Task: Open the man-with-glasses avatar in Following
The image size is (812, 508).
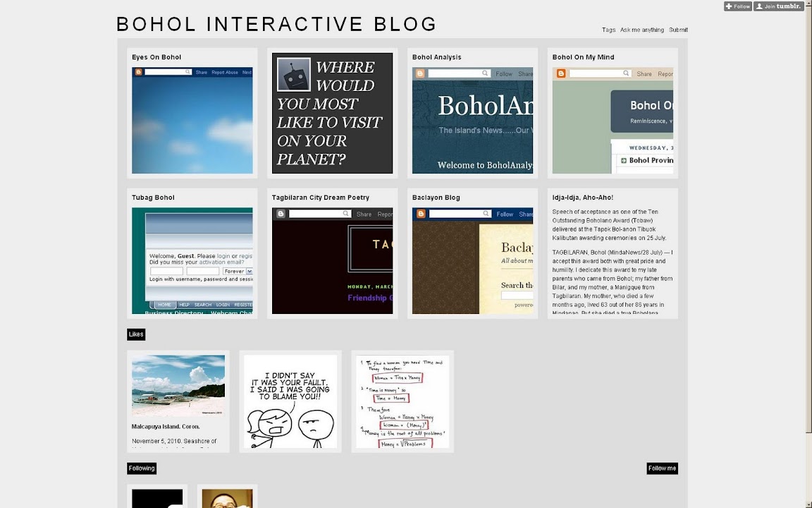Action: pos(228,499)
